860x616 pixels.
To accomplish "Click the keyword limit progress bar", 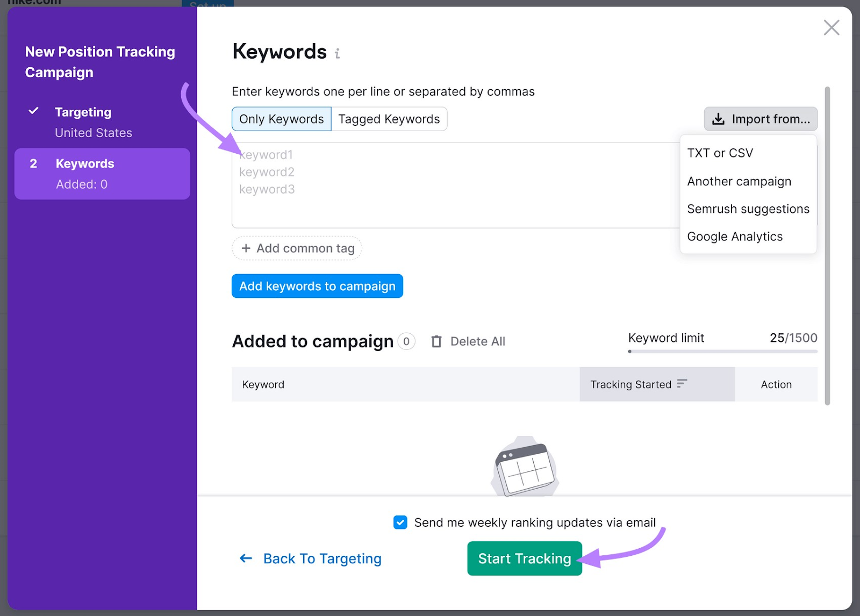I will coord(722,352).
